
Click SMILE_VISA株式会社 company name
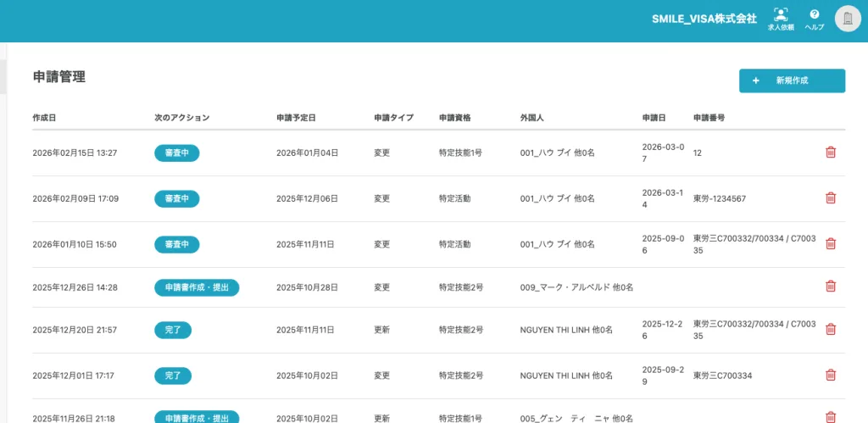[704, 19]
